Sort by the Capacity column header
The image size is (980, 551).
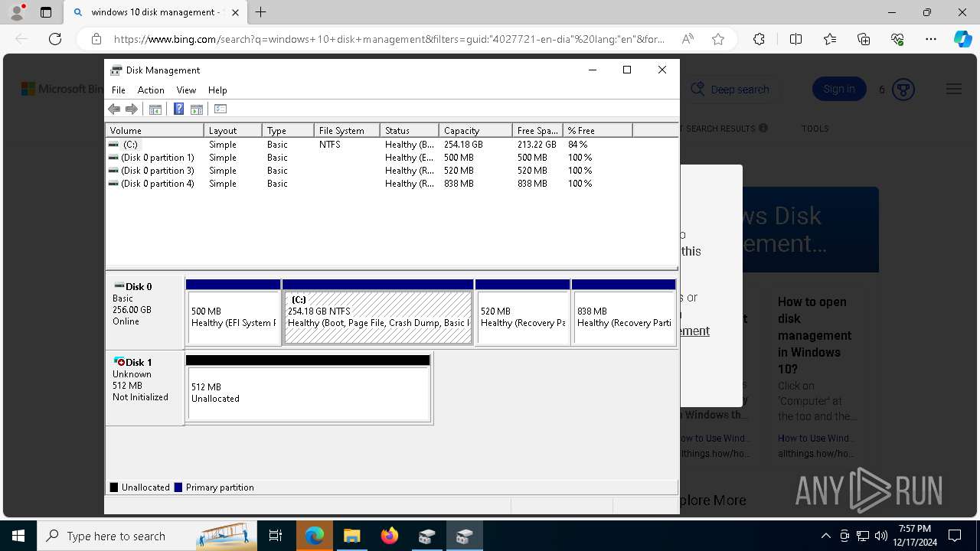475,131
